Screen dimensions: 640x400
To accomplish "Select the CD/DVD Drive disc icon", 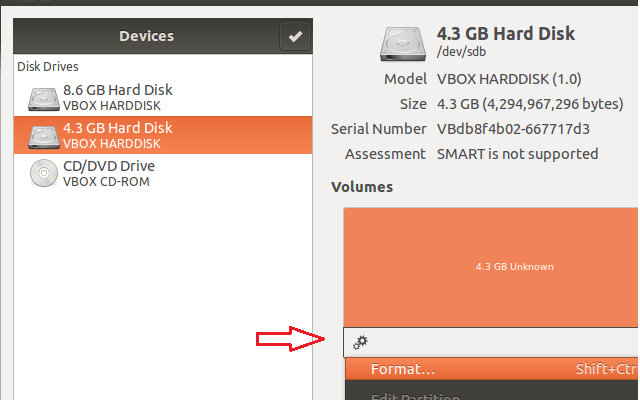I will click(44, 173).
